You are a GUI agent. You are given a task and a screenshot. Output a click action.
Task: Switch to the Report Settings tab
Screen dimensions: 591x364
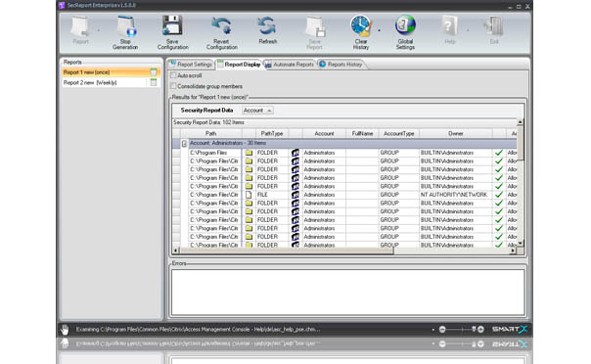(191, 65)
